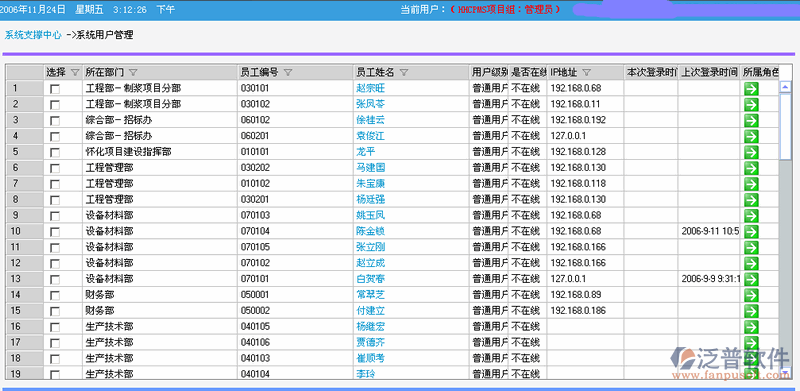Sort by 本次登录时间 column header
This screenshot has width=800, height=391.
651,72
